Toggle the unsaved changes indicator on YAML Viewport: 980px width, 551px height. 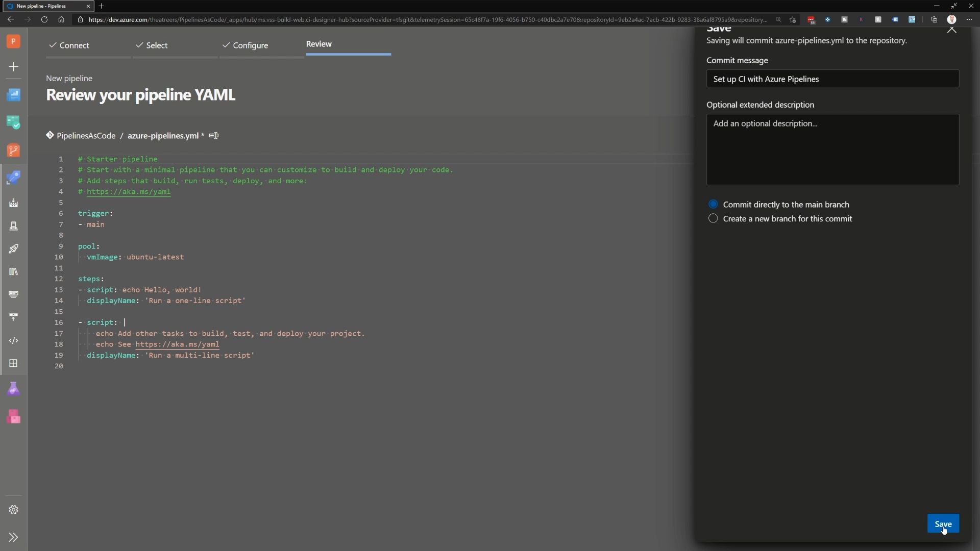coord(202,136)
